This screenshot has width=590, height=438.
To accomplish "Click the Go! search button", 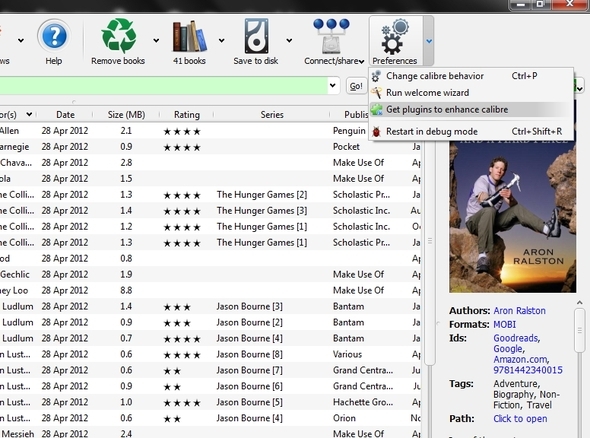I will [356, 86].
